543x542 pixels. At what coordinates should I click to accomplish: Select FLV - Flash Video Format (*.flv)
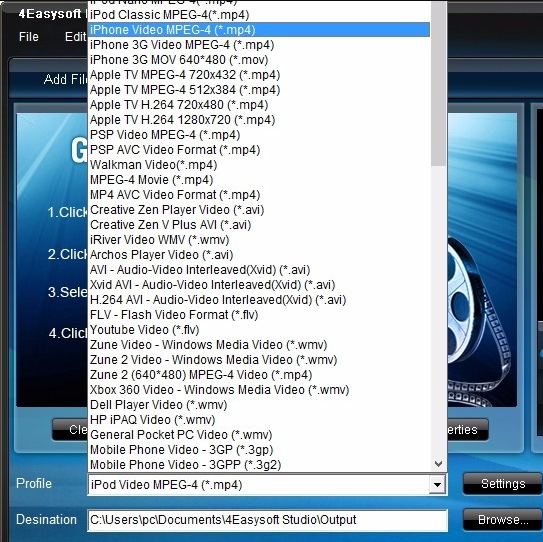coord(259,315)
